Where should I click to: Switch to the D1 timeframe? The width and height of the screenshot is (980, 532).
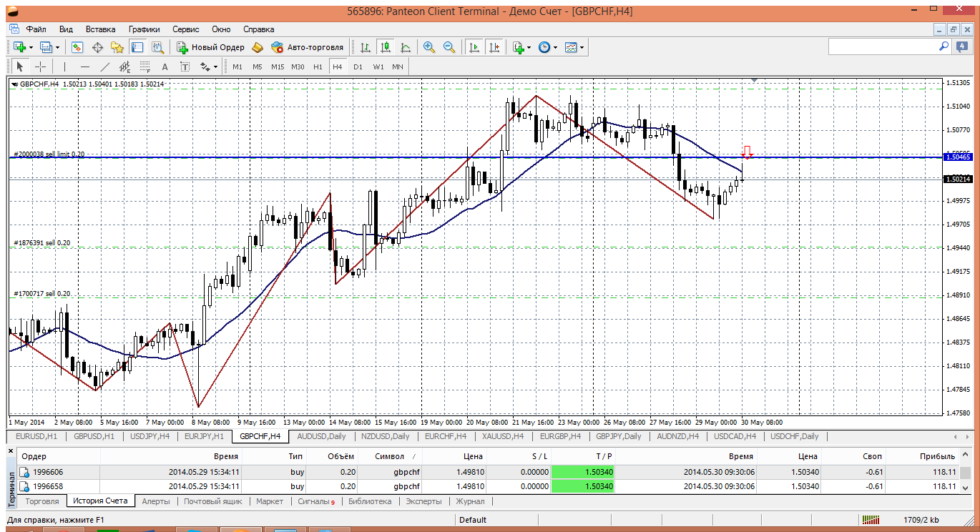click(358, 66)
